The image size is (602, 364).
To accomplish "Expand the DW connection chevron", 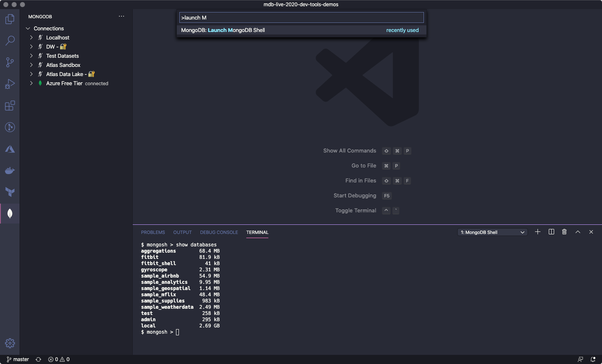I will (31, 47).
